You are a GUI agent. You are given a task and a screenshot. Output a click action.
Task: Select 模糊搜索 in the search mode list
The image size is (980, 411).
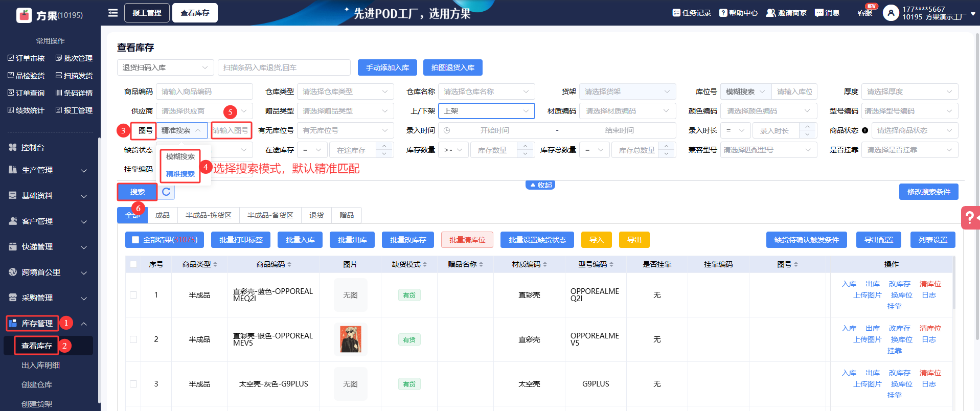tap(180, 156)
